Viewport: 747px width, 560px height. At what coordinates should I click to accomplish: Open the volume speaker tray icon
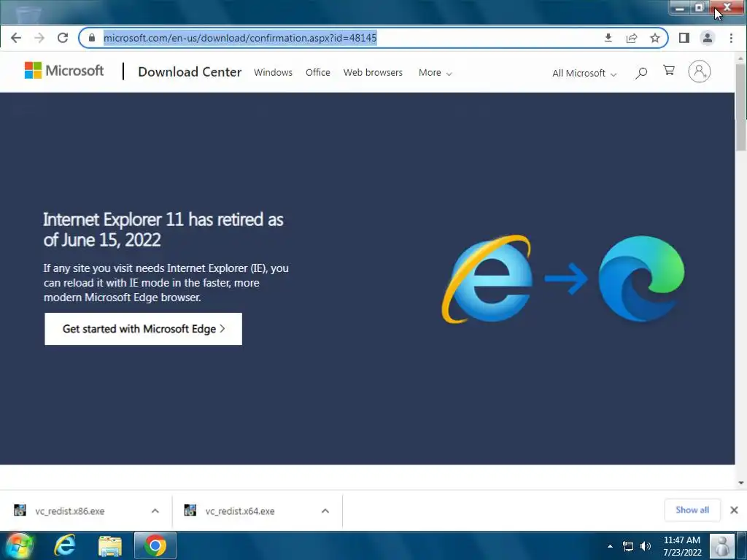(646, 546)
